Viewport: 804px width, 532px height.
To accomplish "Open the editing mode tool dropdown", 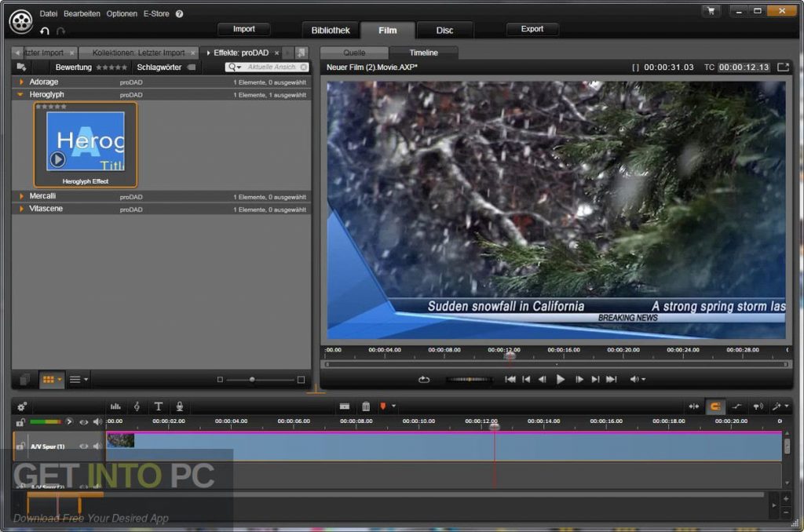I will point(787,406).
